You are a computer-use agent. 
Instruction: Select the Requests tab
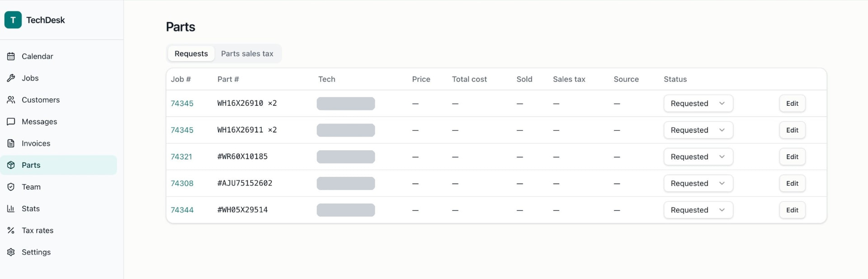point(191,54)
